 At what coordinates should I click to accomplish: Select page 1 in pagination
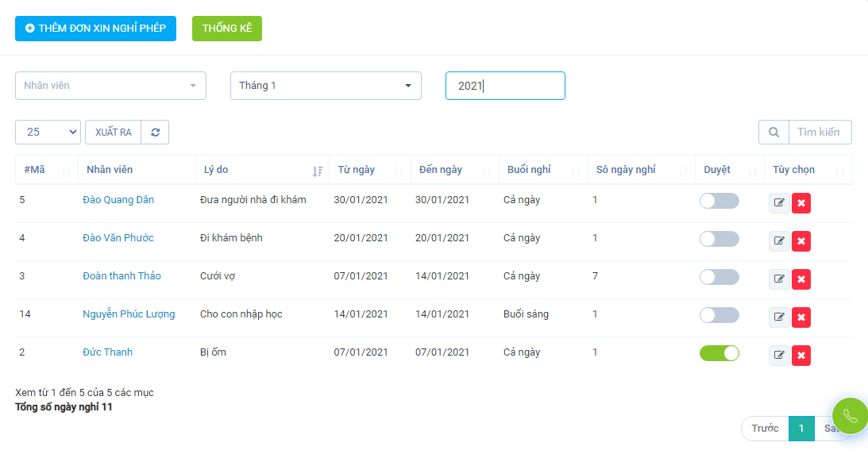point(801,429)
